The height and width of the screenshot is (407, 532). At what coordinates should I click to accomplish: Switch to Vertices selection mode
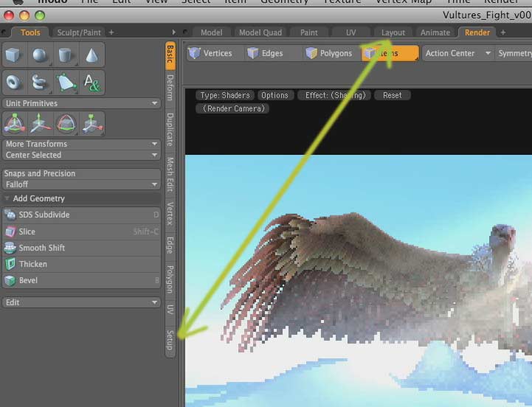coord(215,53)
